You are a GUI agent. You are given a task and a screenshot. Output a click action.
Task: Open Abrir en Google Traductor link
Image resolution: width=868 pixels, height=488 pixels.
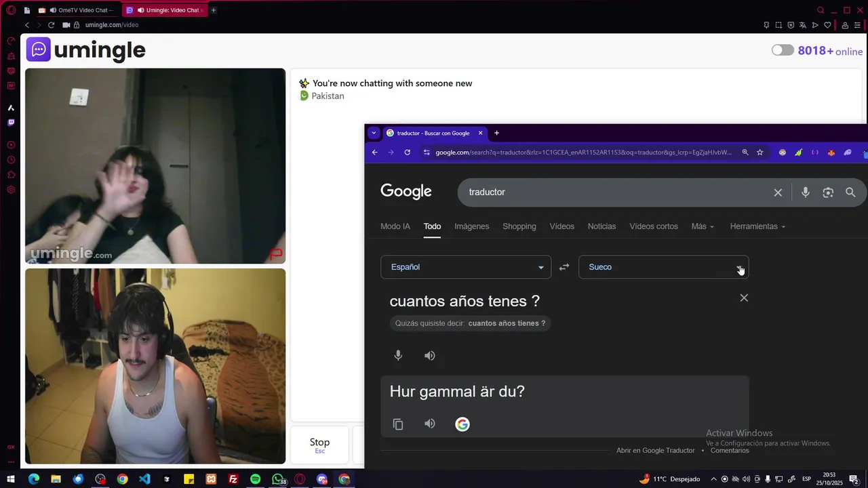[656, 451]
